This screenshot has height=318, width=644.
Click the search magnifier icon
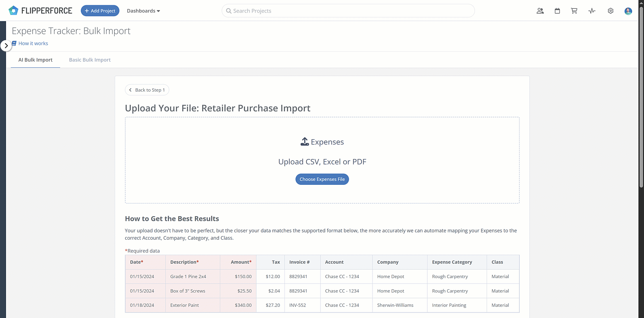point(229,11)
